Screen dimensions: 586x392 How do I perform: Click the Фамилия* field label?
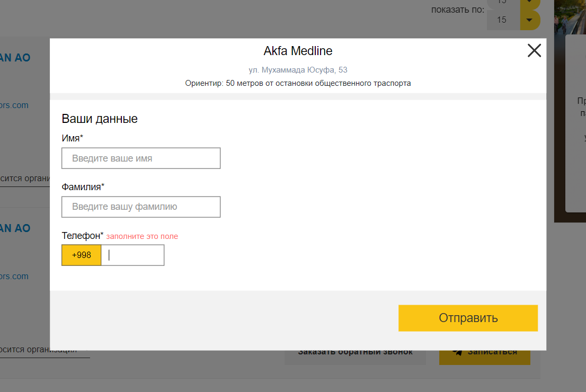(83, 187)
